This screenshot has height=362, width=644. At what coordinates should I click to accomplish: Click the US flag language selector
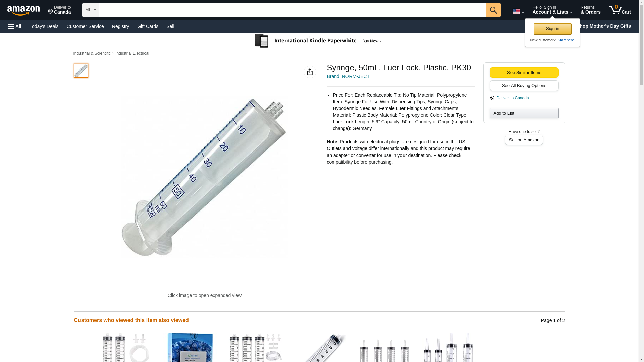[518, 11]
